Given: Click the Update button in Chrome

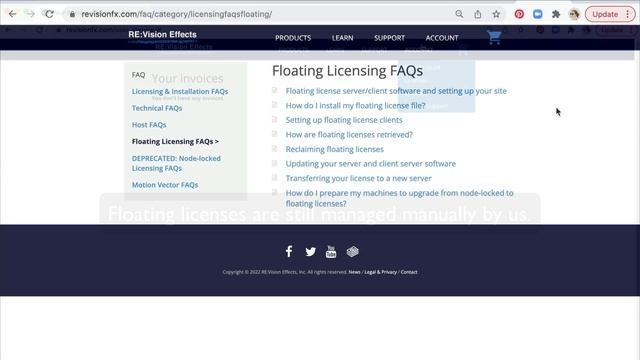Looking at the screenshot, I should point(605,14).
